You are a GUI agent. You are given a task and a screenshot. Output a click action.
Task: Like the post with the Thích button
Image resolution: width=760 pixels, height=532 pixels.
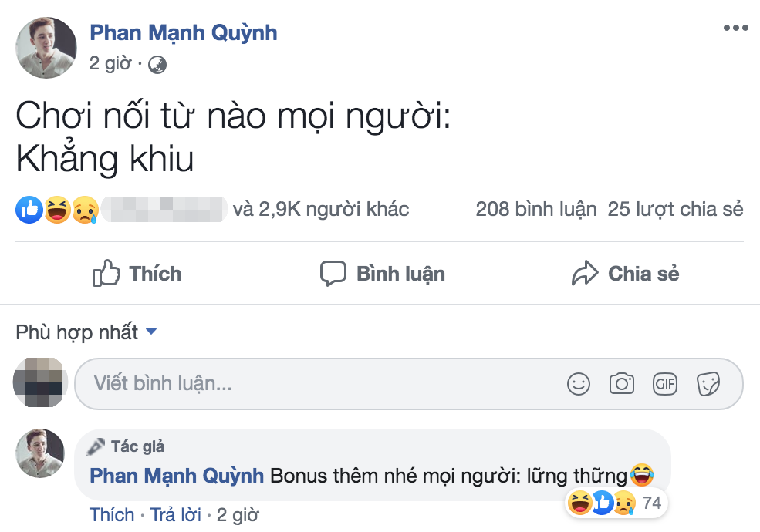tap(137, 273)
